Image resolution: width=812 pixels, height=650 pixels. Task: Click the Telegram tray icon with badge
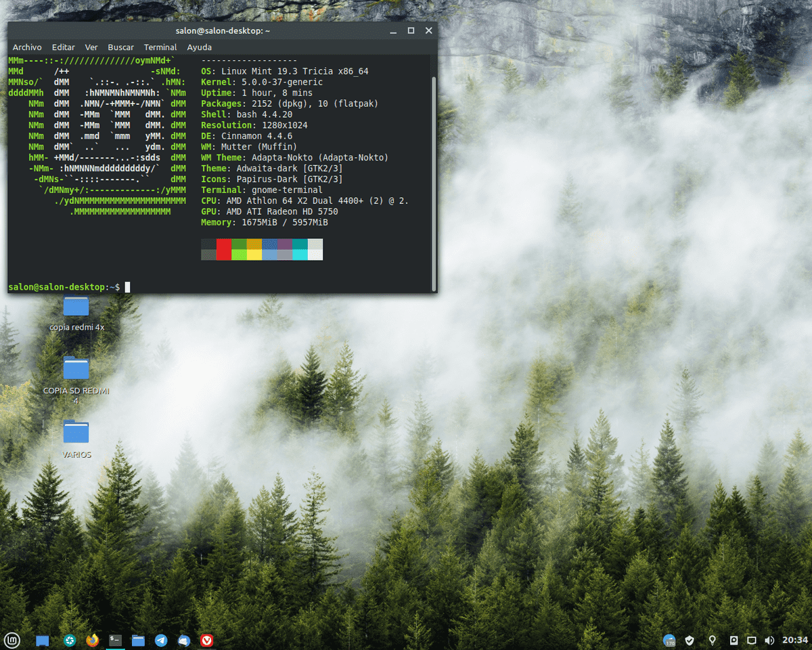669,640
